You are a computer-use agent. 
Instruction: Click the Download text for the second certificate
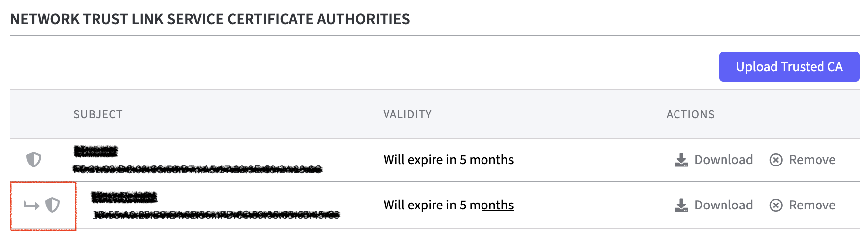tap(723, 205)
